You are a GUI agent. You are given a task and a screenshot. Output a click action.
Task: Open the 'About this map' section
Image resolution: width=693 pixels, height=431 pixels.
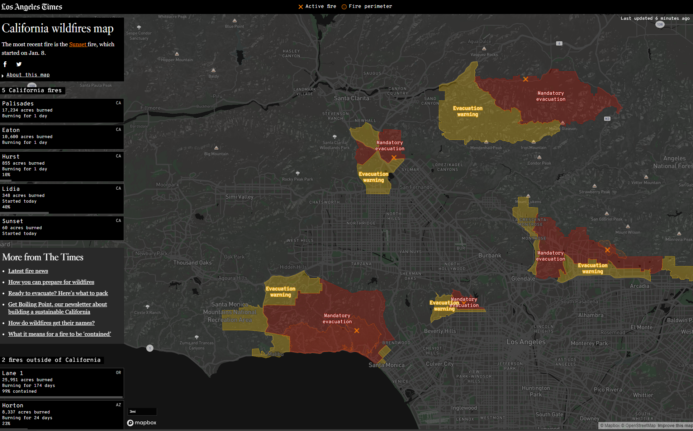point(29,75)
